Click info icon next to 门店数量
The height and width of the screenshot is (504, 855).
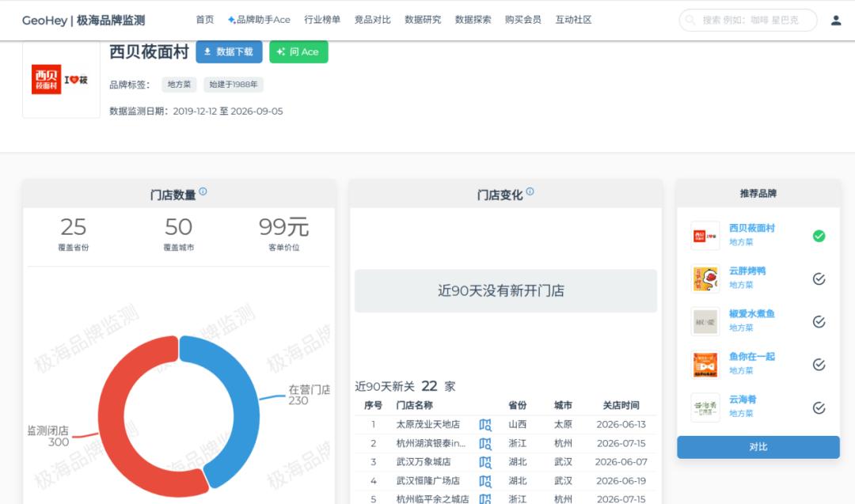[203, 191]
